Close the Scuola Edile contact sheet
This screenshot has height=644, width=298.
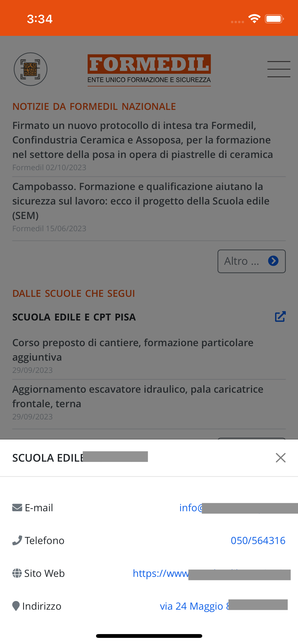click(280, 458)
